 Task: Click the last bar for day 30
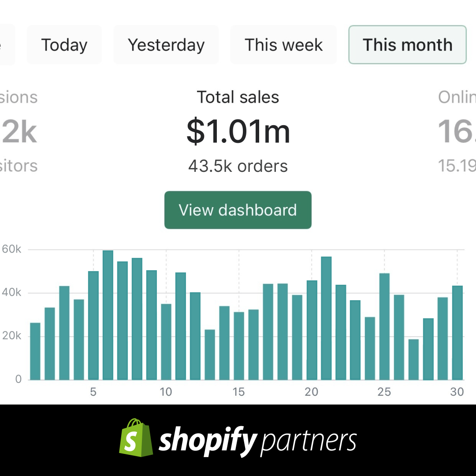point(457,333)
